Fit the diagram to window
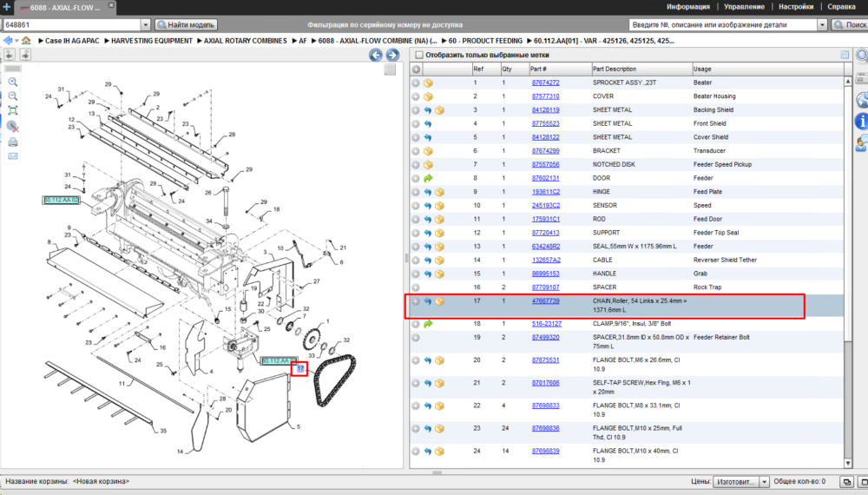 tap(13, 111)
